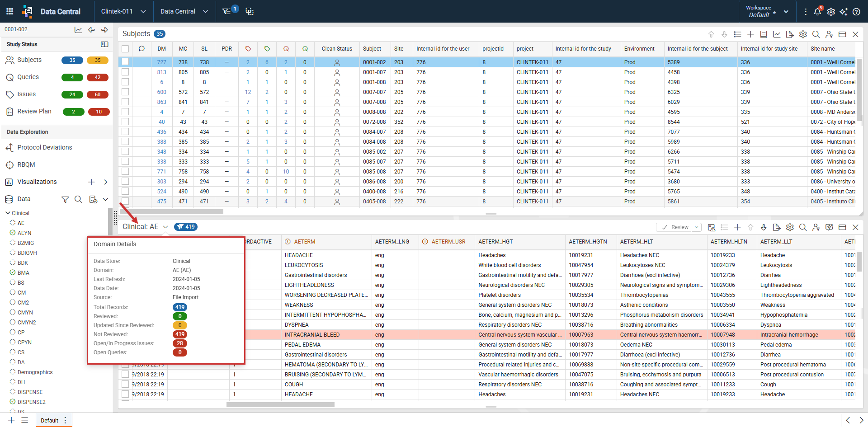The height and width of the screenshot is (427, 868).
Task: Check the row for subject 0400-008
Action: 125,192
